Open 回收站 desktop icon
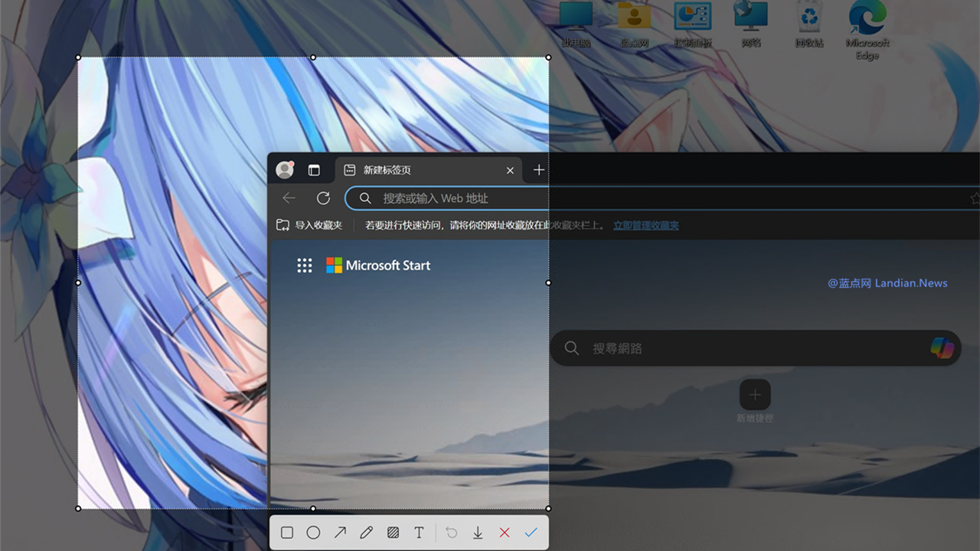 [x=809, y=25]
